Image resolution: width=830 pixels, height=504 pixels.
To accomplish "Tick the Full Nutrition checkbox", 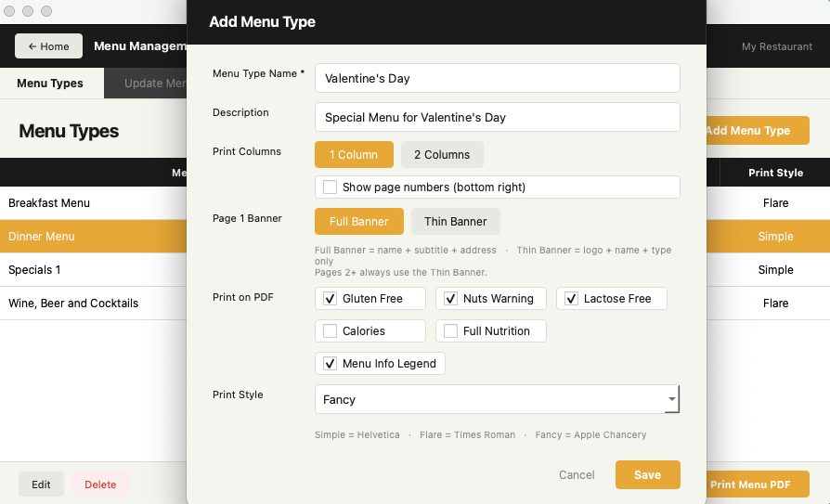I will tap(450, 330).
